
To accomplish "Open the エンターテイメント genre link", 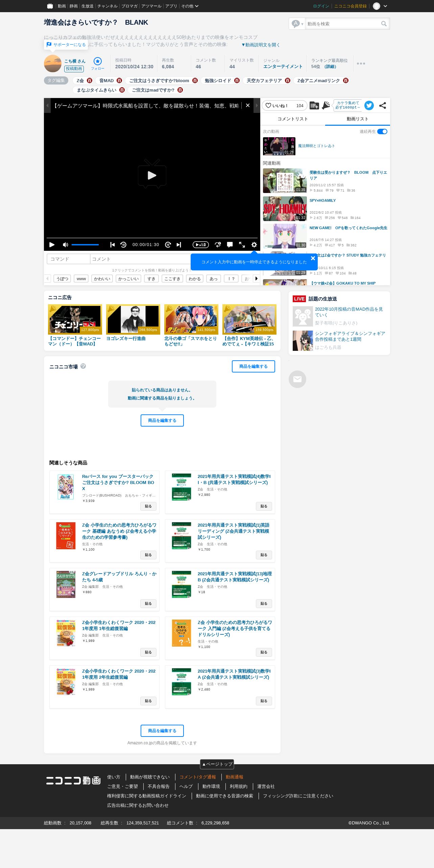I will coord(283,67).
